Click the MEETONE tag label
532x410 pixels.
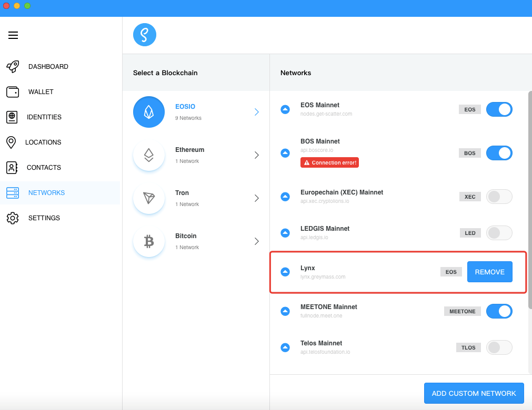(462, 311)
